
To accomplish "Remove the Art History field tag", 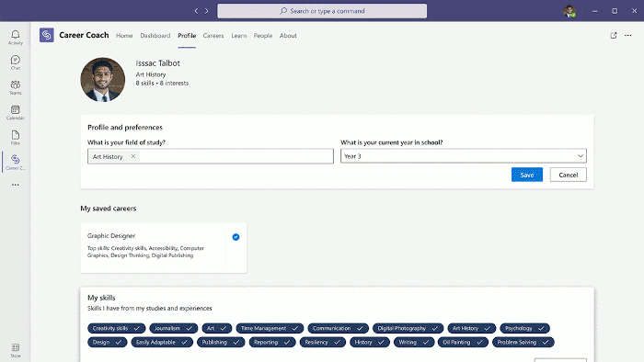I will click(133, 156).
